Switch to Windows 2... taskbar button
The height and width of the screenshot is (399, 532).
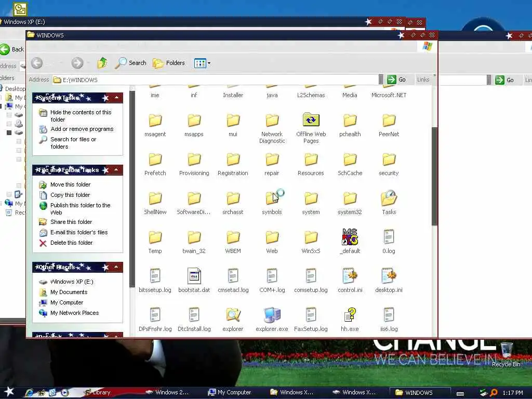(x=167, y=392)
